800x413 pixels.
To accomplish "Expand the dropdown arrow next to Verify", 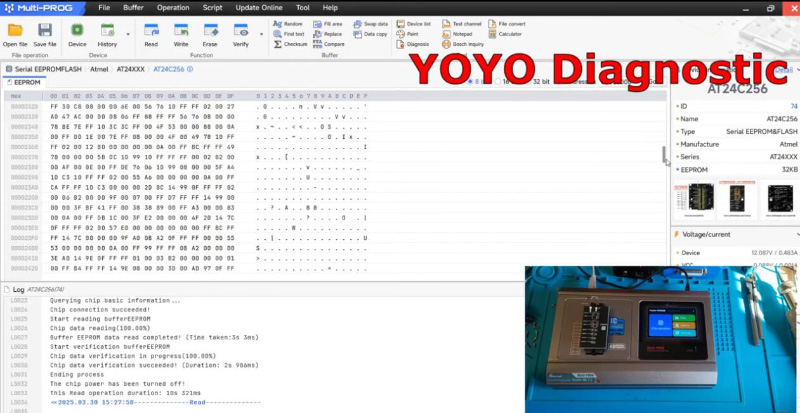I will click(262, 34).
